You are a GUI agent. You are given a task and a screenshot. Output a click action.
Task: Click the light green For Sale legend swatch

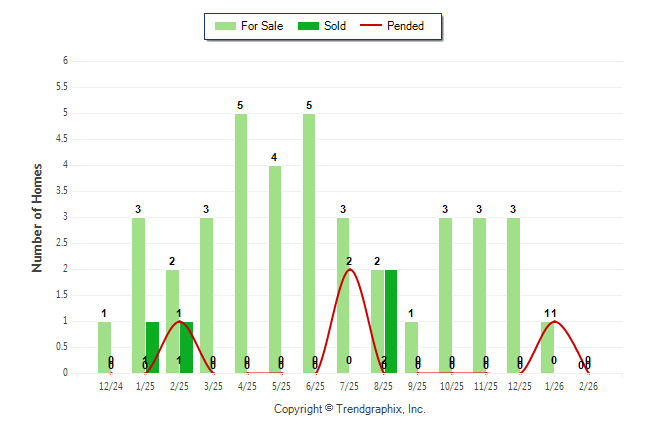(x=225, y=26)
